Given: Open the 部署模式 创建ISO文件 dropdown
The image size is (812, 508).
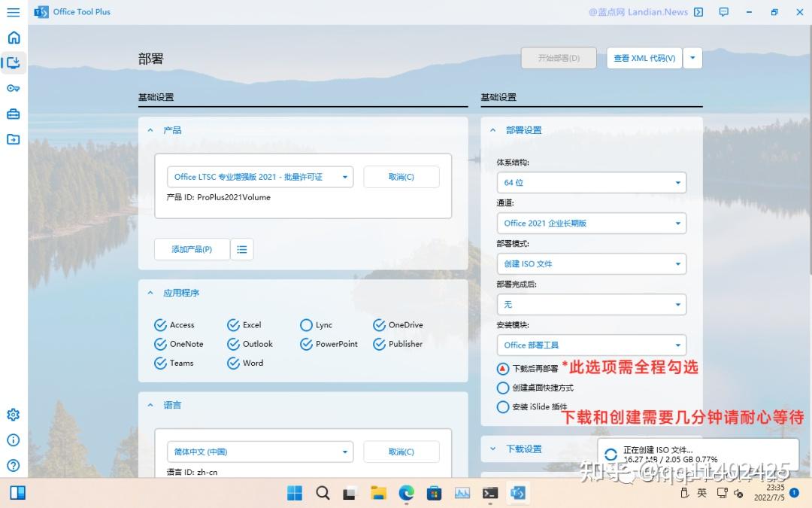Looking at the screenshot, I should (591, 264).
